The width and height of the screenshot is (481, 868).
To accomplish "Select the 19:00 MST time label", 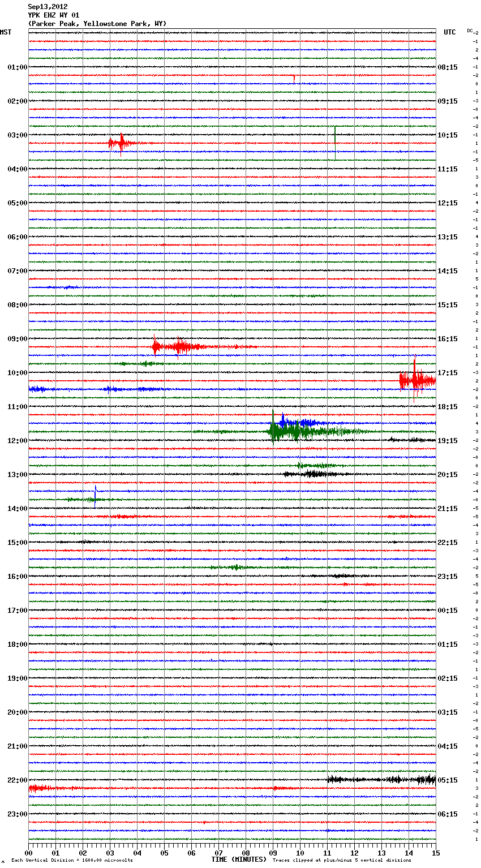I will click(x=17, y=678).
